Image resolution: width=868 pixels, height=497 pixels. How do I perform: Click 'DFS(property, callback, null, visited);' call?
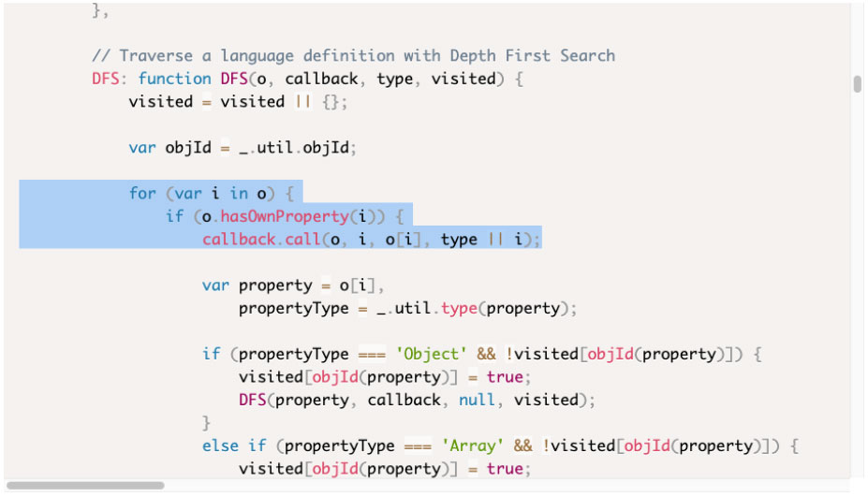pyautogui.click(x=417, y=401)
